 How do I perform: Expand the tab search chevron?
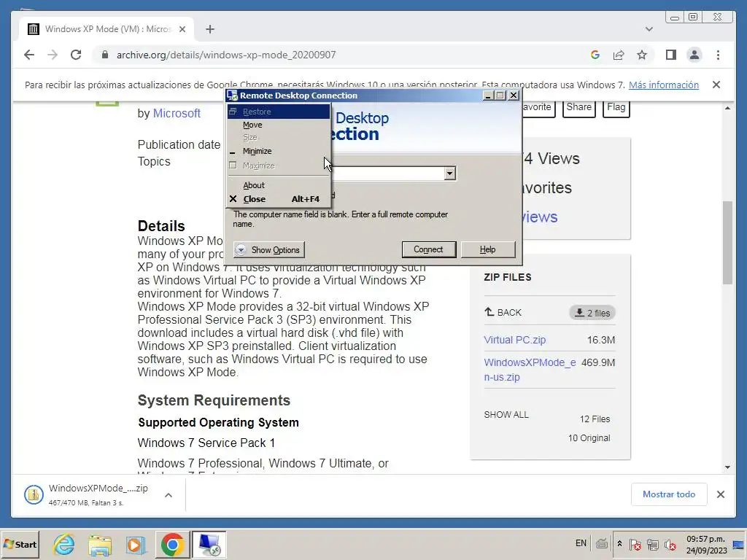point(649,29)
